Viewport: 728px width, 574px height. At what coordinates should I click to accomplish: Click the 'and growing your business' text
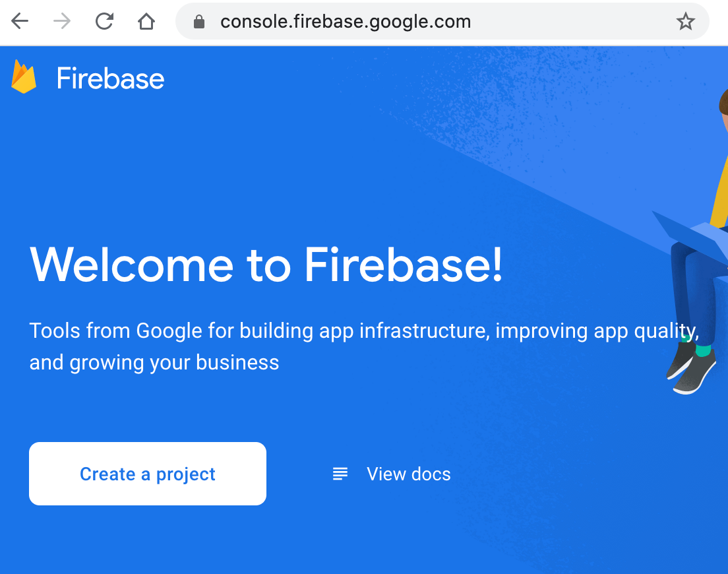click(154, 362)
